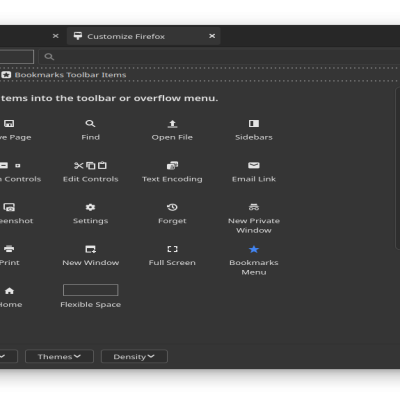Click the search bar field in toolbar
This screenshot has width=400, height=400.
pyautogui.click(x=220, y=57)
